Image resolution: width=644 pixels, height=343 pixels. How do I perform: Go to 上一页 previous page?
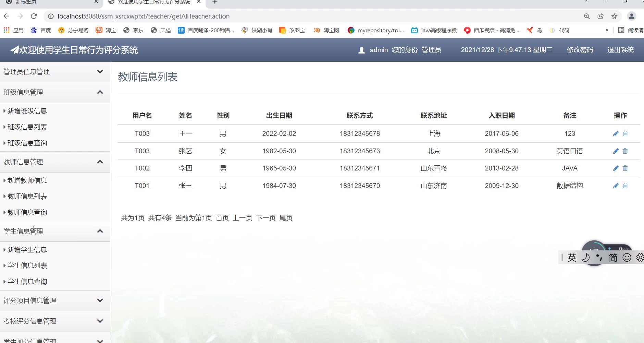[x=243, y=218]
